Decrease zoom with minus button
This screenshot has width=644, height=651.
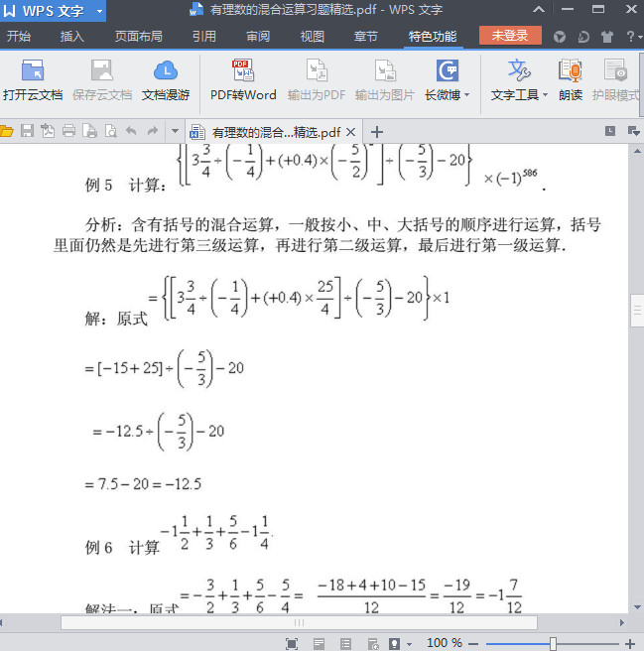click(x=473, y=644)
